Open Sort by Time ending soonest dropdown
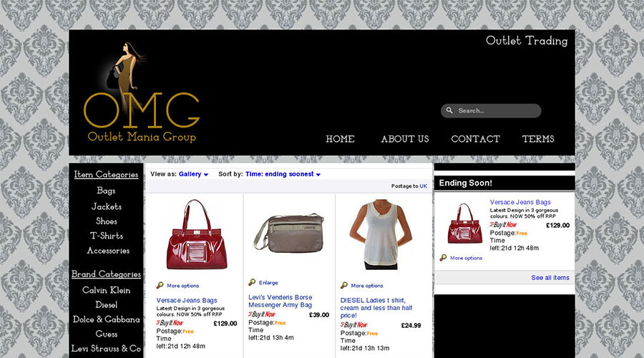Image resolution: width=644 pixels, height=358 pixels. pos(283,174)
